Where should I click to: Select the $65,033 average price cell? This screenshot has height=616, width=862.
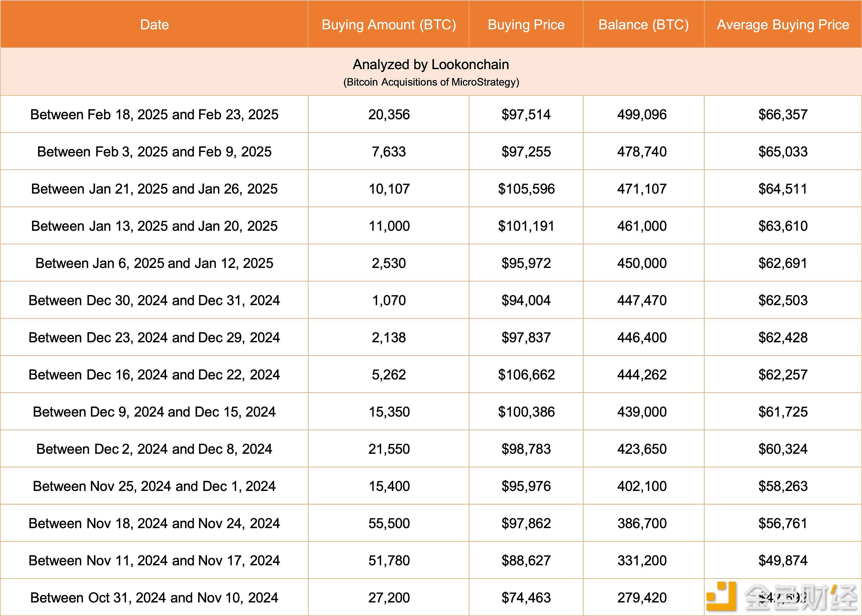pos(783,151)
